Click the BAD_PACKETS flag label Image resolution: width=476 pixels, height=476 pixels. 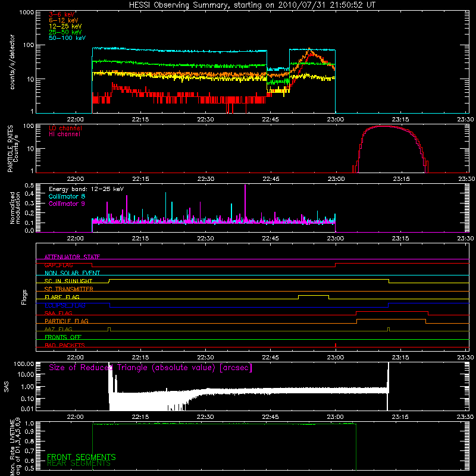pos(65,345)
